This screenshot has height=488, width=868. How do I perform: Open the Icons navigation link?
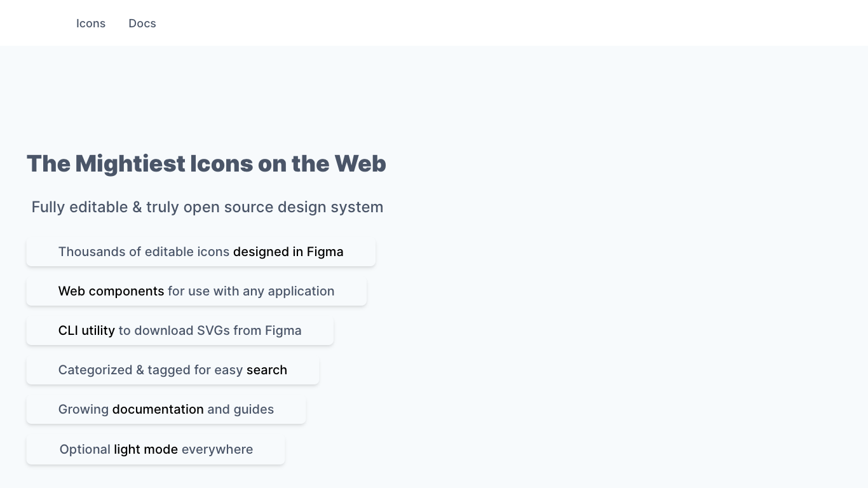coord(91,24)
